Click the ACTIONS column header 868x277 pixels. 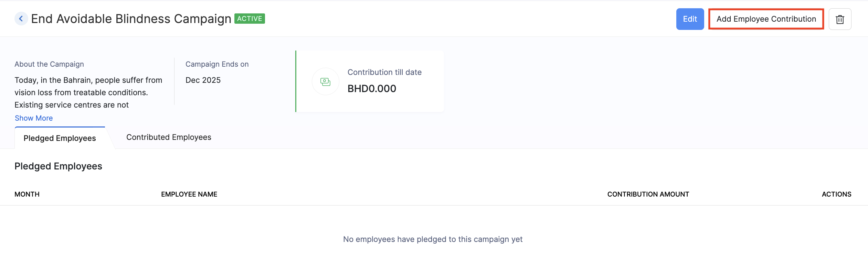[836, 194]
